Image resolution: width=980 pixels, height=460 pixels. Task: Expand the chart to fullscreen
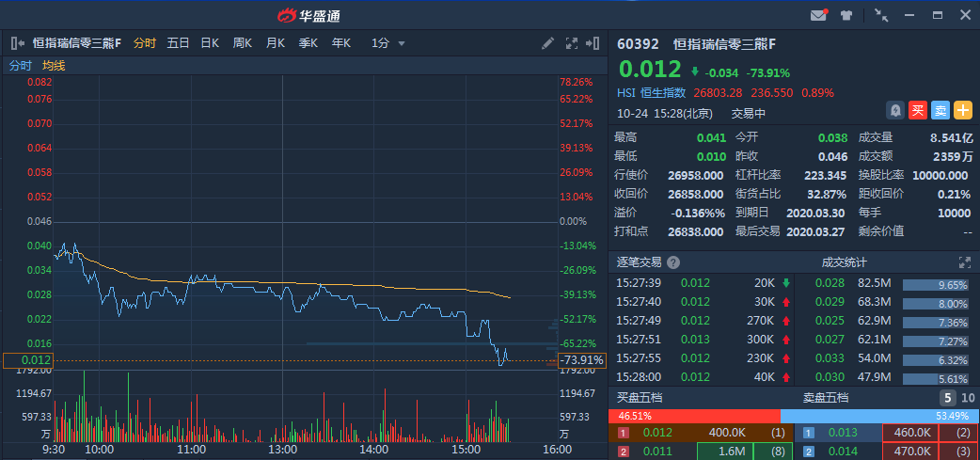click(x=571, y=43)
